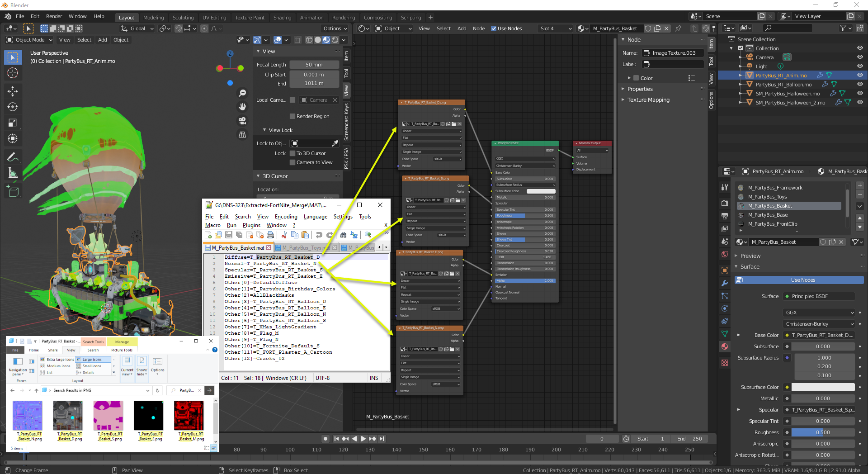The width and height of the screenshot is (868, 474).
Task: Open the Modifier properties wrench tab
Action: click(725, 283)
